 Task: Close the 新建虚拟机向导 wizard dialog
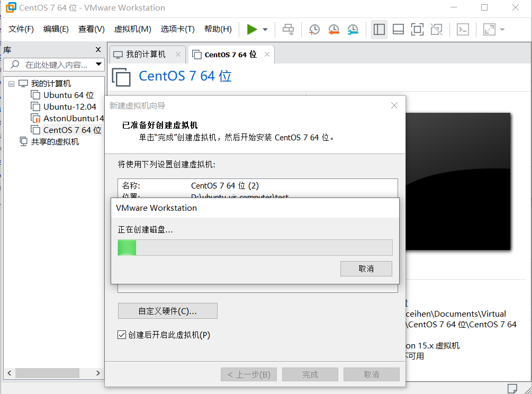tap(394, 105)
